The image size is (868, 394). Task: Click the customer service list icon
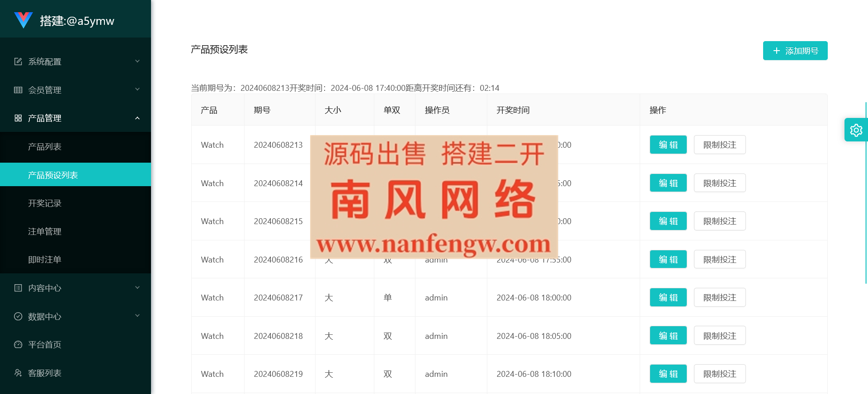(x=18, y=373)
